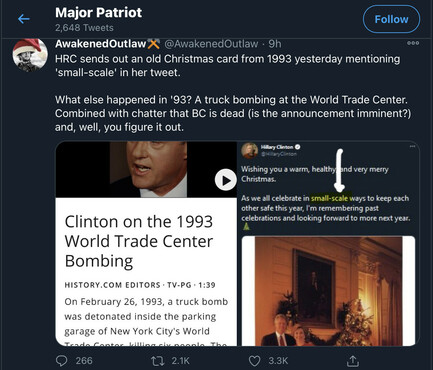Click Hillary Clinton's avatar in embedded image

[250, 150]
